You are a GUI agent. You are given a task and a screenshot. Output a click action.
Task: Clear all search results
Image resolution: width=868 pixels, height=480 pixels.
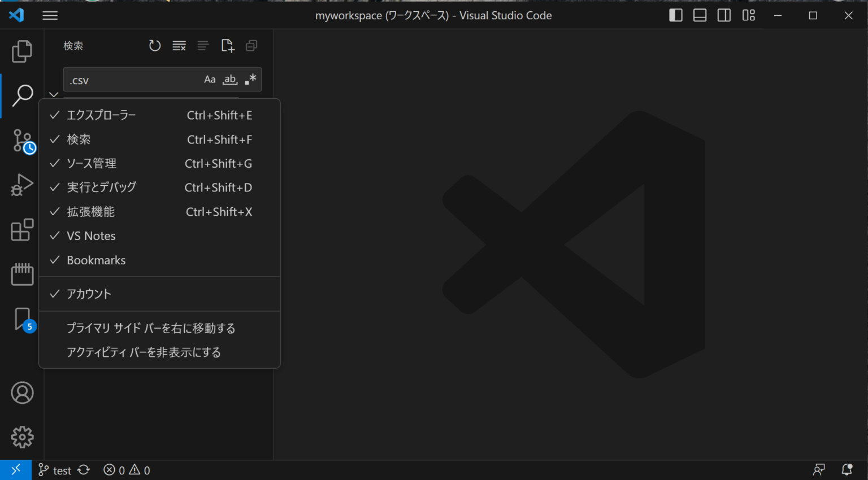pyautogui.click(x=179, y=46)
